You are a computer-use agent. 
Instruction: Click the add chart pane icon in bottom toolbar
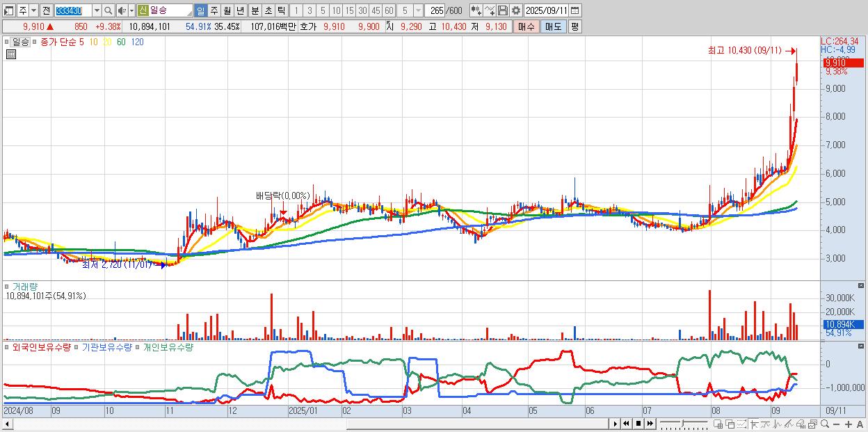pos(718,424)
